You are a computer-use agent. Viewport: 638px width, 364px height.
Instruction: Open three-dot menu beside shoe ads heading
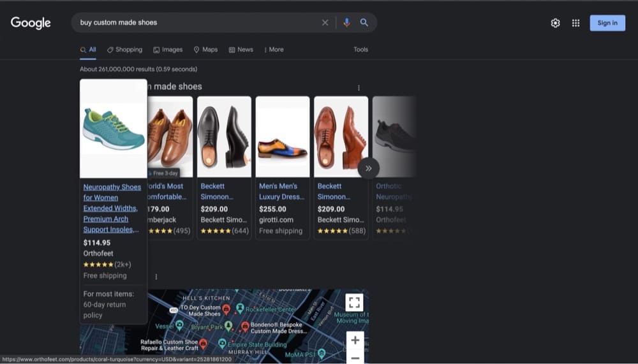(x=359, y=88)
